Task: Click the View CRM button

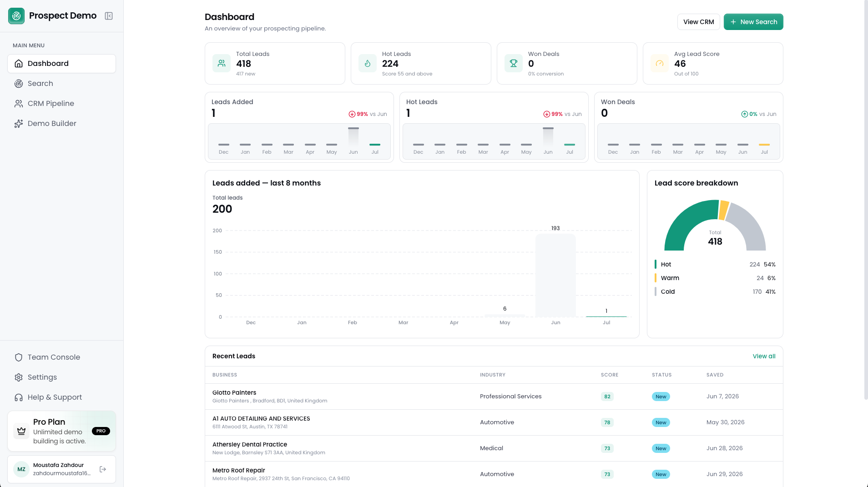Action: pos(698,22)
